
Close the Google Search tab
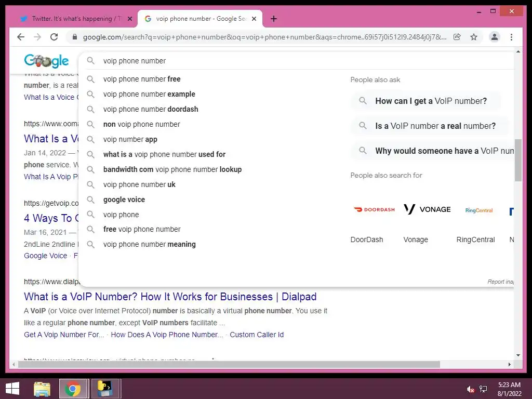coord(254,19)
